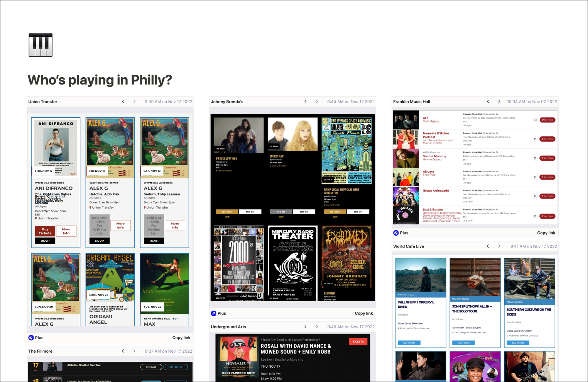The height and width of the screenshot is (382, 588).
Task: Click the red TICKETS button for Rosali
Action: pos(358,341)
